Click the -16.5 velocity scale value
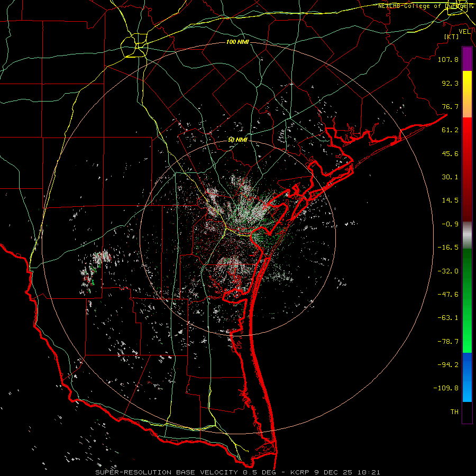The height and width of the screenshot is (476, 476). (x=448, y=248)
